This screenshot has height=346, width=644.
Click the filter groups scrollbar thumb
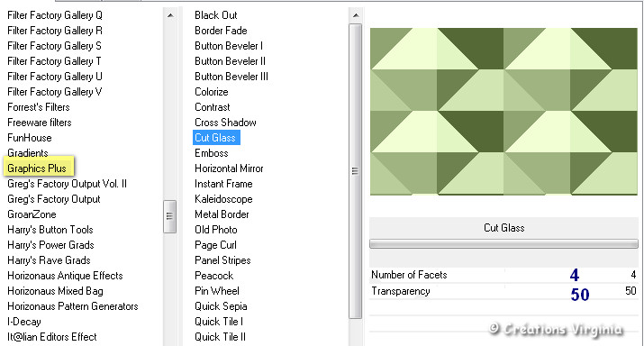pos(169,217)
